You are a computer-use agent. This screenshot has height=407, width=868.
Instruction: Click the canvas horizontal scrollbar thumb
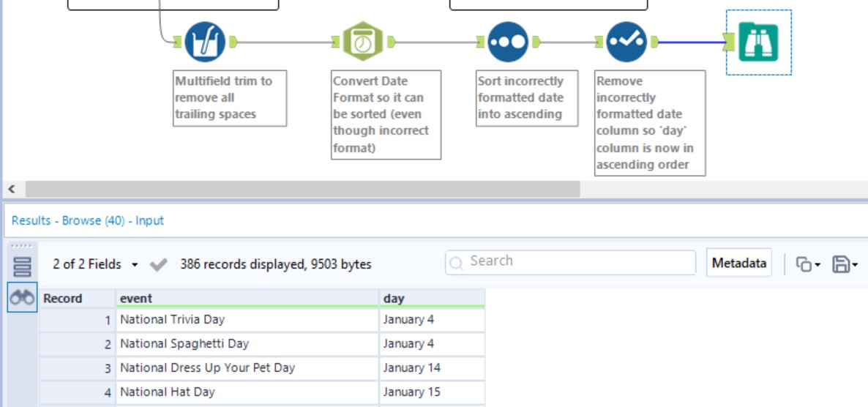(302, 189)
